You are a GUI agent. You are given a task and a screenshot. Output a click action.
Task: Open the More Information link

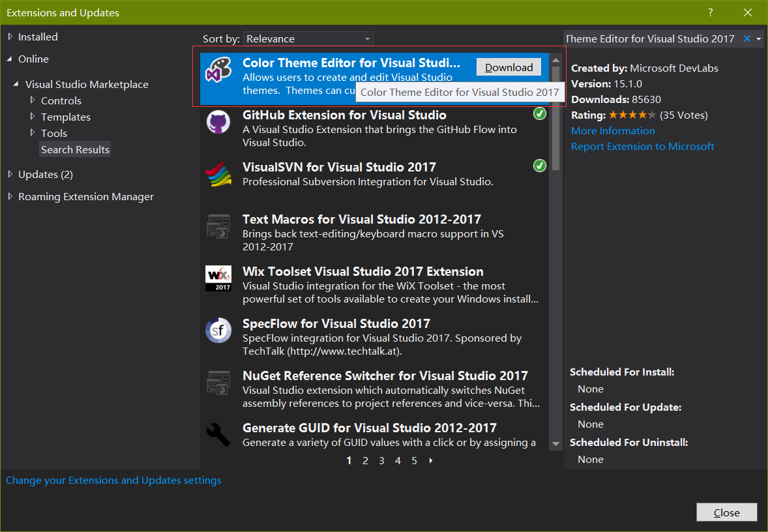tap(612, 130)
